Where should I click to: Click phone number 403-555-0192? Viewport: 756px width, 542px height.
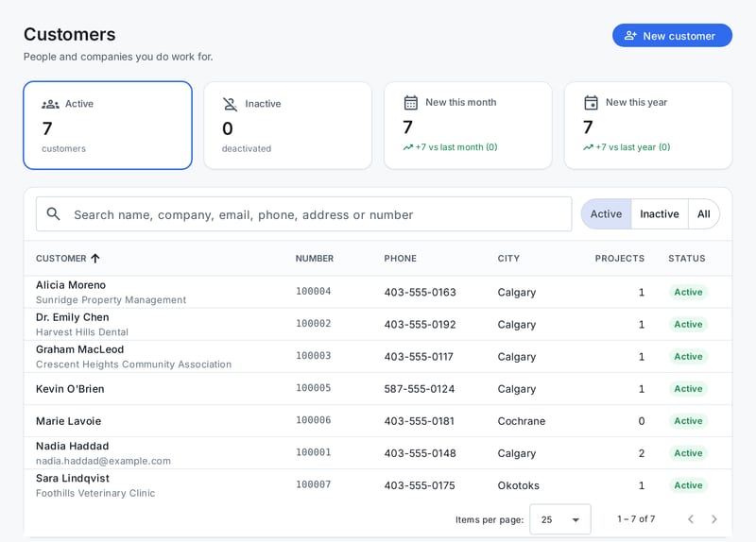pos(420,325)
